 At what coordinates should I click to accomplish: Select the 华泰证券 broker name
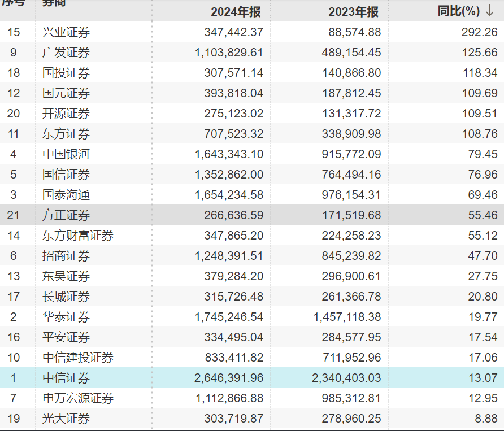pyautogui.click(x=66, y=317)
